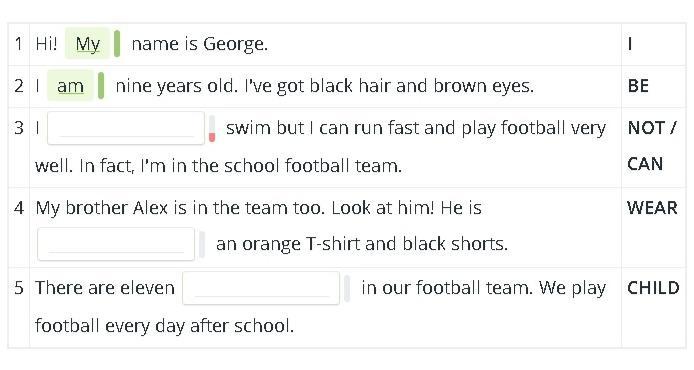Click the hint letter 'I' in row 1
Image resolution: width=694 pixels, height=370 pixels.
click(x=630, y=44)
